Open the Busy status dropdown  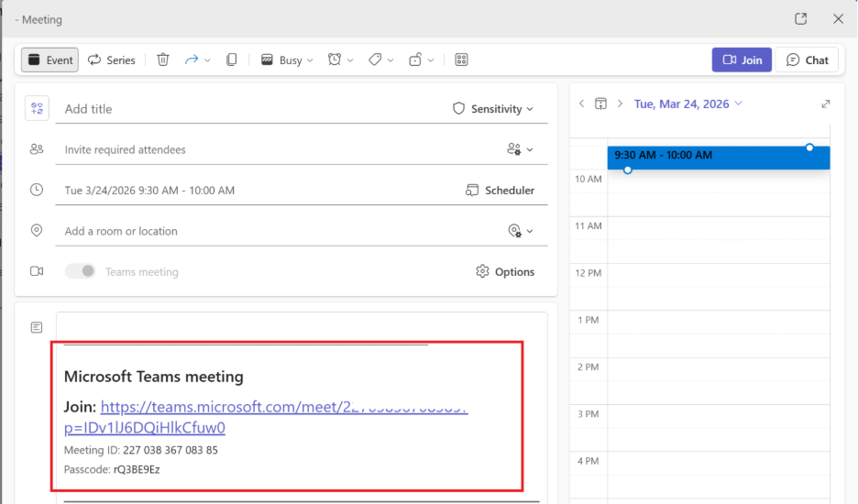tap(287, 60)
